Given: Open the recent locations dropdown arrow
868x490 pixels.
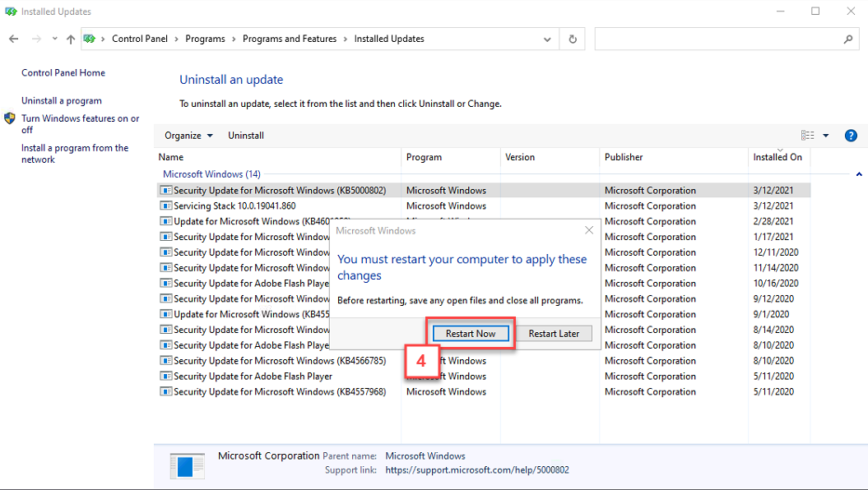Looking at the screenshot, I should point(55,39).
